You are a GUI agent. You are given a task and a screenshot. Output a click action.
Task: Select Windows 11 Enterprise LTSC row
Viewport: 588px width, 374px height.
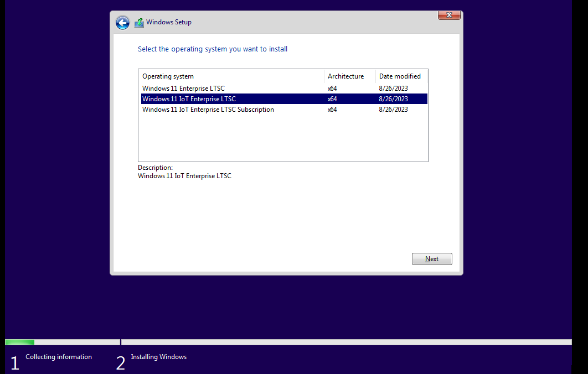284,89
